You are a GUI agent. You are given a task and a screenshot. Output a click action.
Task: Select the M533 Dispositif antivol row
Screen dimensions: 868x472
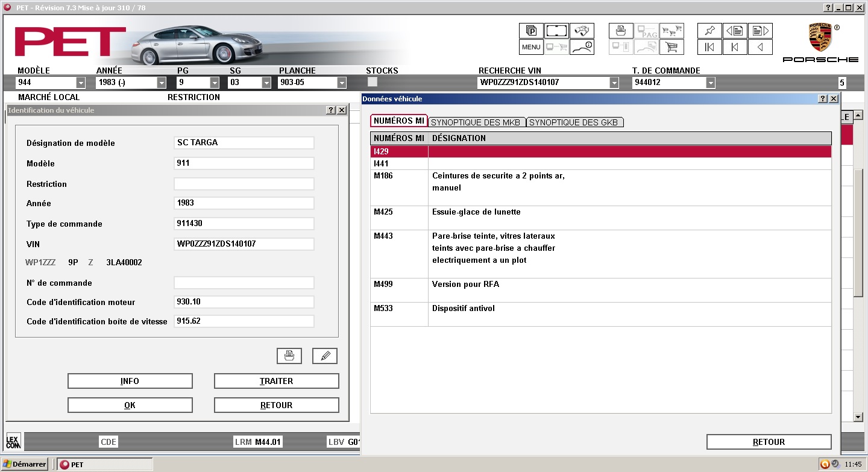pos(601,315)
